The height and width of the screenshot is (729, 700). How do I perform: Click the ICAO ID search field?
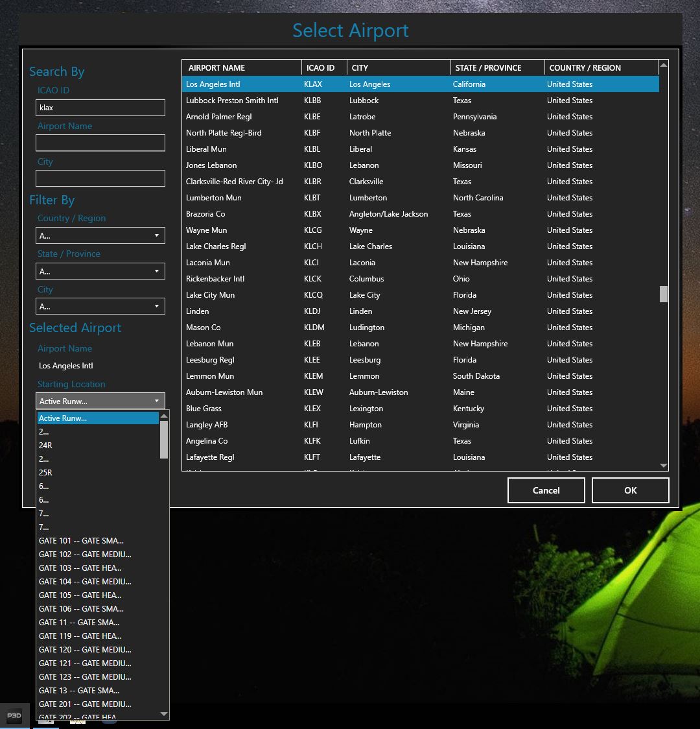click(x=100, y=108)
